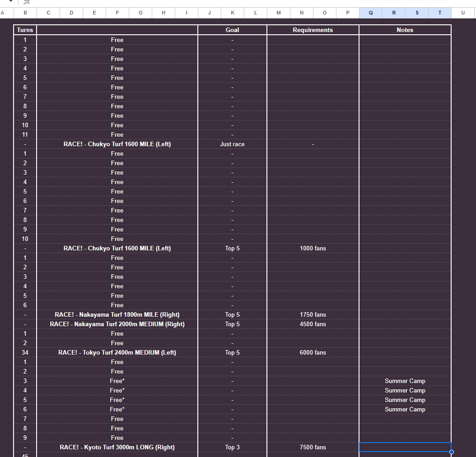Select column D header
Screen dimensions: 476x457
coord(71,13)
